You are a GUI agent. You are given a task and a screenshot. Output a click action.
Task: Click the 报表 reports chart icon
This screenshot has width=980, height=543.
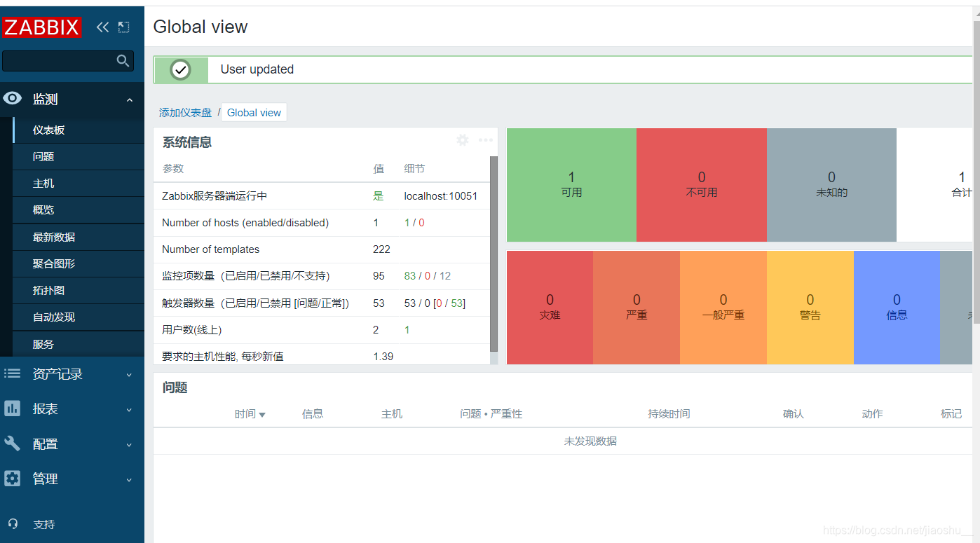(x=13, y=408)
